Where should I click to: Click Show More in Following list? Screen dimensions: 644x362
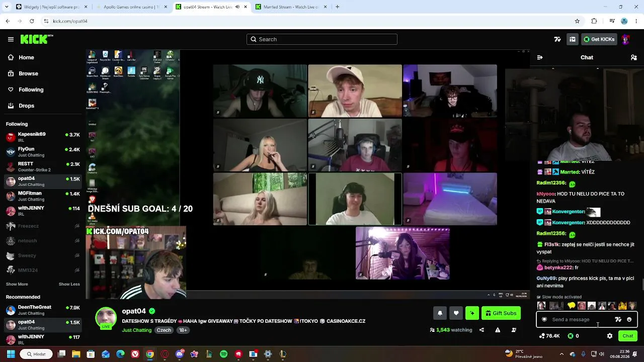click(x=17, y=284)
